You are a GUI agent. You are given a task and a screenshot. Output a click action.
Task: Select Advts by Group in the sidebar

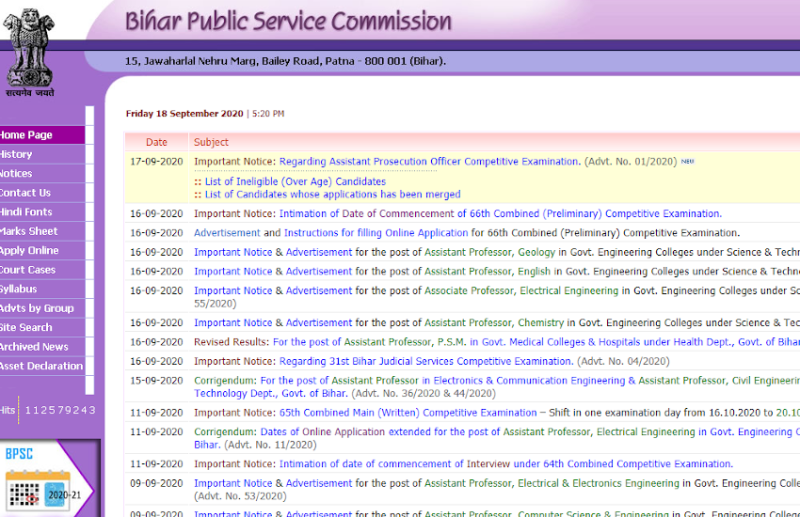(37, 308)
